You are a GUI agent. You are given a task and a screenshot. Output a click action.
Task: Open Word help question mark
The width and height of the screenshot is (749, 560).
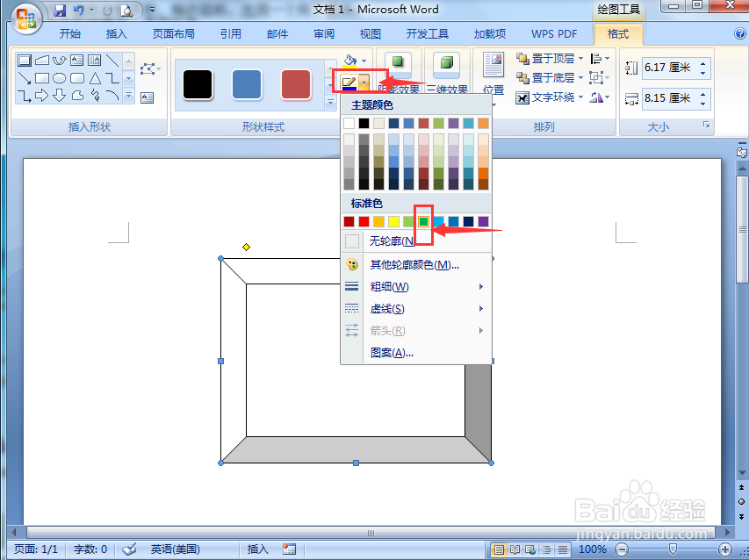(740, 33)
